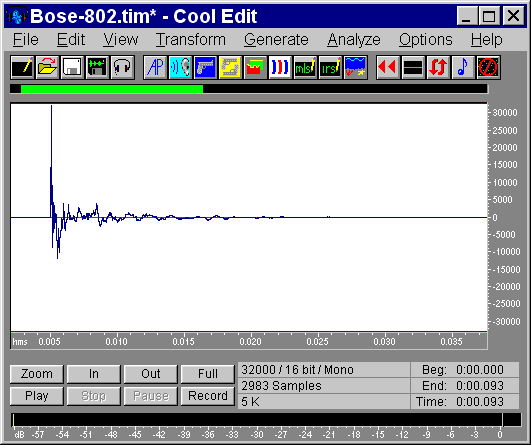Click the Record button

pyautogui.click(x=208, y=396)
